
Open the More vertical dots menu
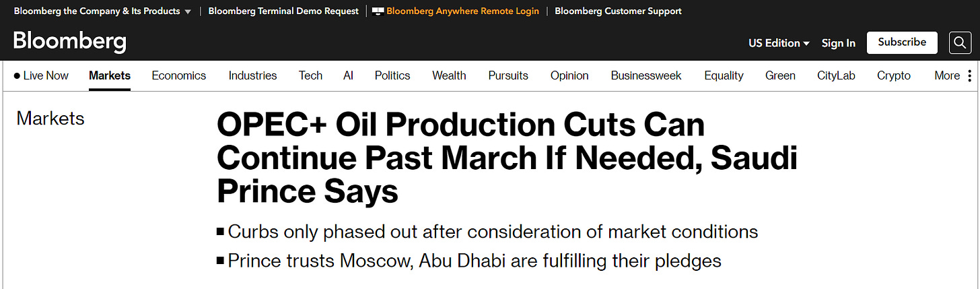coord(969,75)
